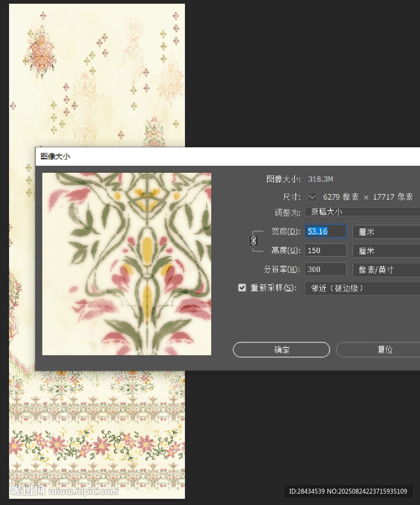The height and width of the screenshot is (505, 420).
Task: Click the 高度(G): label
Action: (286, 250)
